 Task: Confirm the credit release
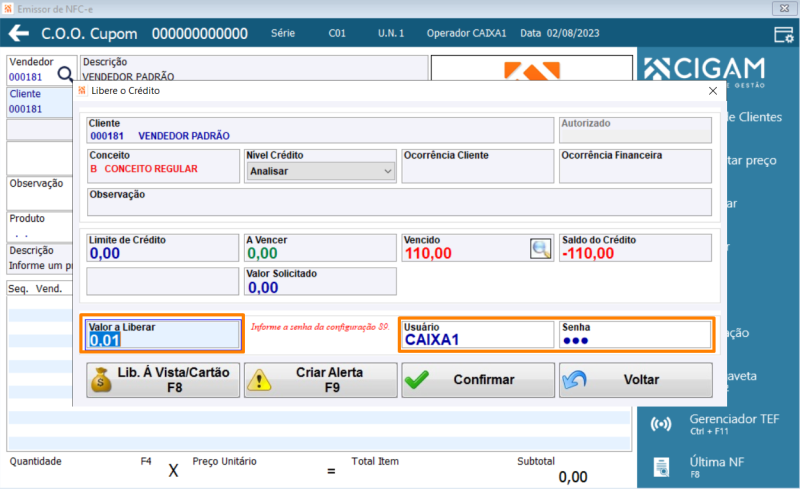478,380
